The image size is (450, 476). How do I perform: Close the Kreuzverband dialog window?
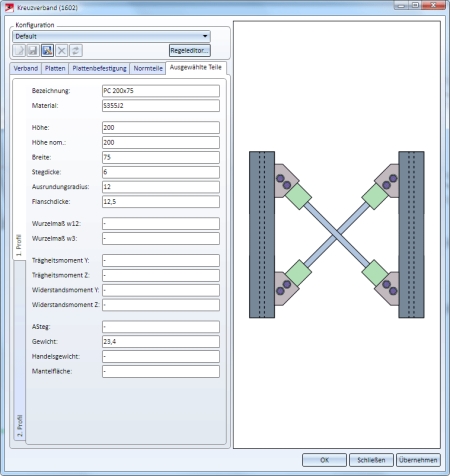click(x=433, y=5)
